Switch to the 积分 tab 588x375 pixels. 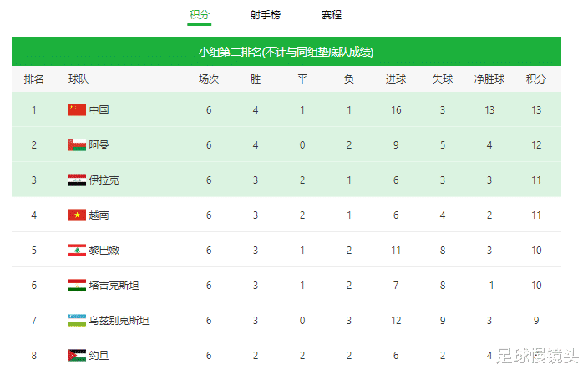[x=199, y=15]
